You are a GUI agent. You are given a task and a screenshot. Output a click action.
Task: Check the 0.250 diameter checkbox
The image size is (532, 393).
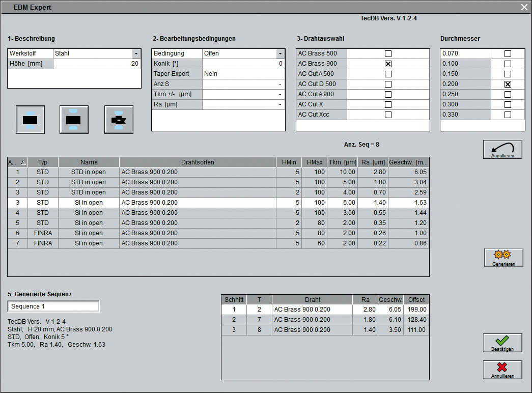click(508, 94)
